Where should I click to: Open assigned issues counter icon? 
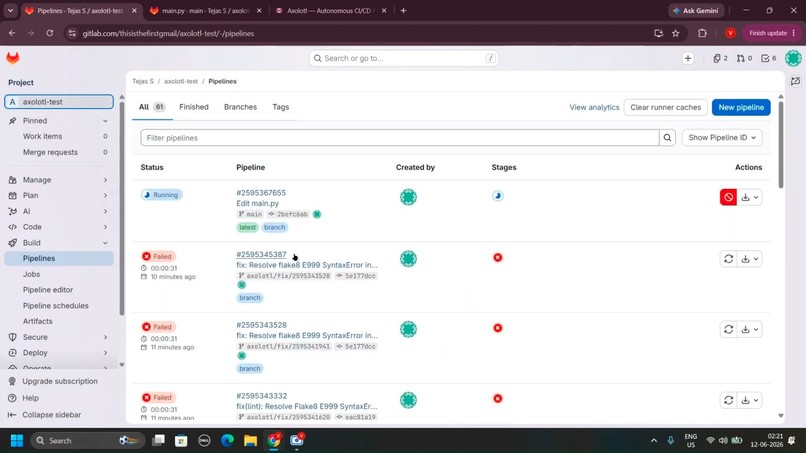tap(720, 58)
